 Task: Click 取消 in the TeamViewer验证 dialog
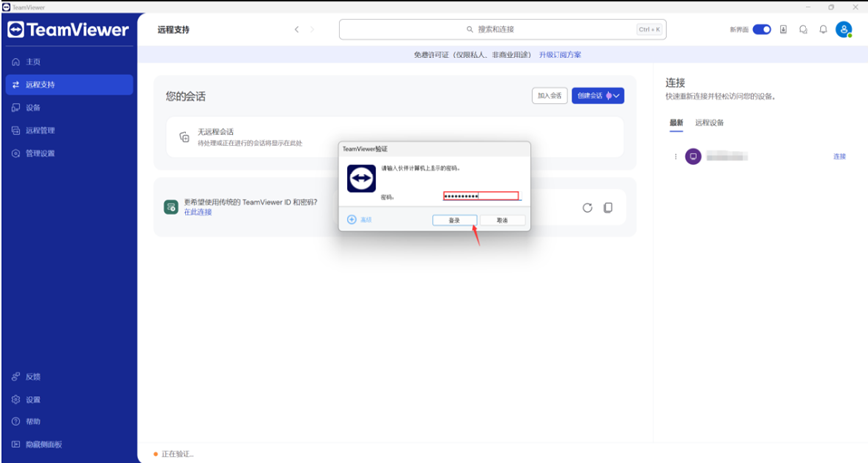click(x=502, y=220)
